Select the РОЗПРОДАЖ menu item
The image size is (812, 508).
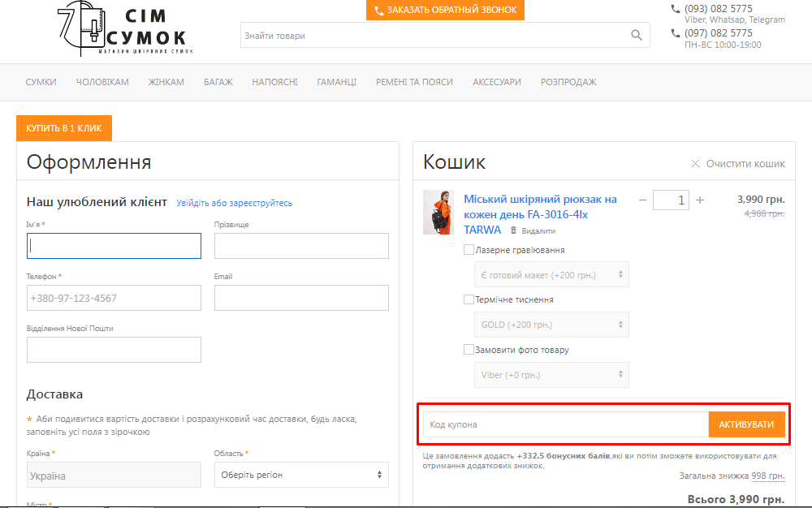tap(568, 82)
